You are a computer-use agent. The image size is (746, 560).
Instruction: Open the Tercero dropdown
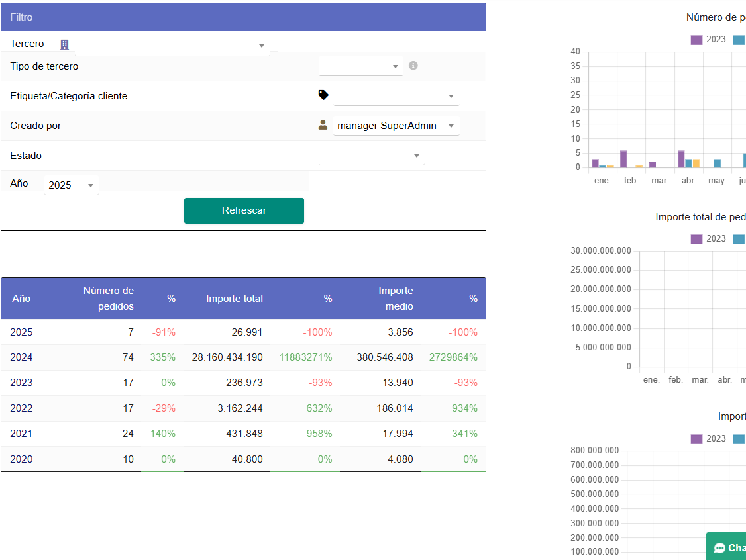261,46
